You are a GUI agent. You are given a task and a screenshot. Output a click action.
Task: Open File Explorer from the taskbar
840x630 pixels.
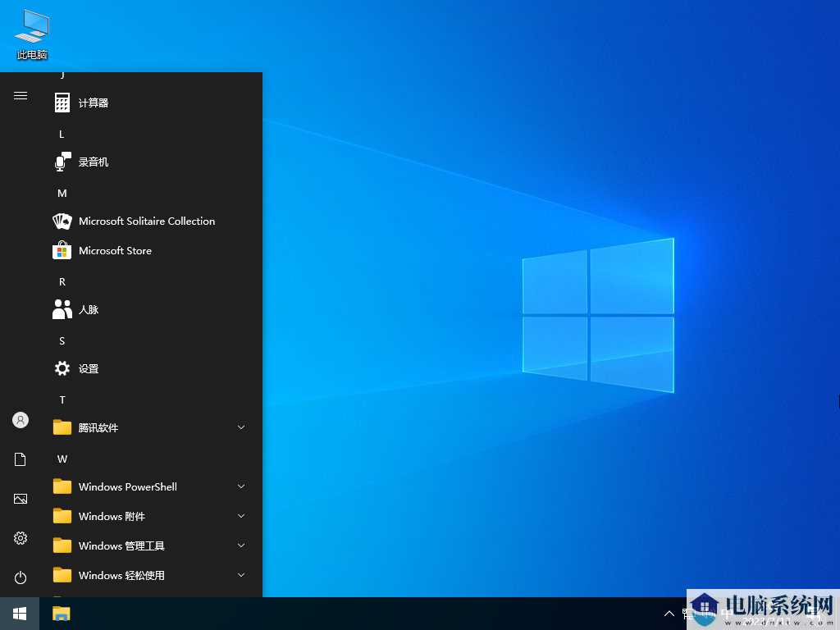click(x=62, y=614)
